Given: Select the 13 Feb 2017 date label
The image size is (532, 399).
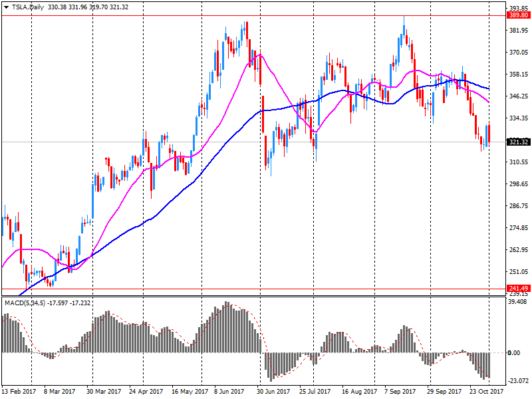Looking at the screenshot, I should click(19, 391).
